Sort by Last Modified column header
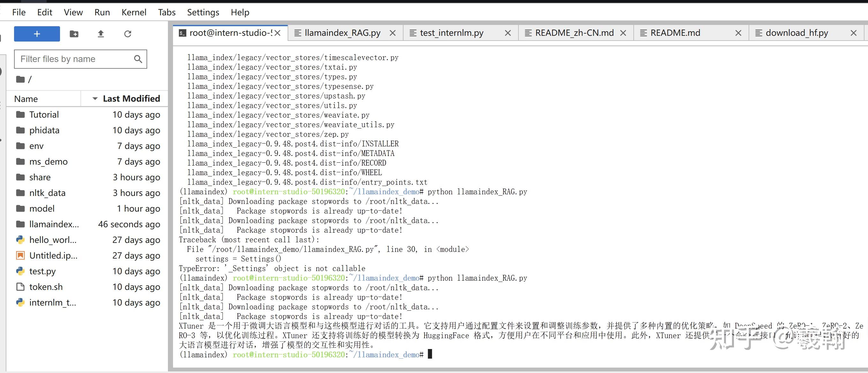The image size is (868, 373). (124, 99)
